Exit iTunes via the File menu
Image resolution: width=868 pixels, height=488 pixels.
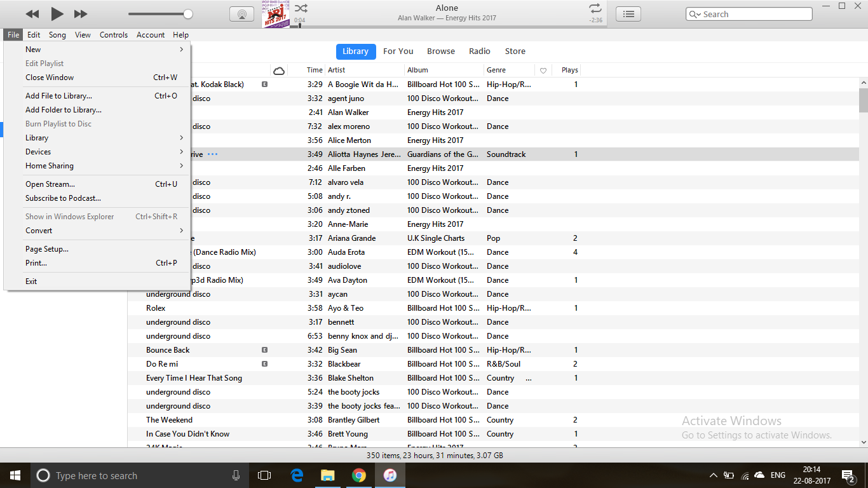click(x=97, y=281)
